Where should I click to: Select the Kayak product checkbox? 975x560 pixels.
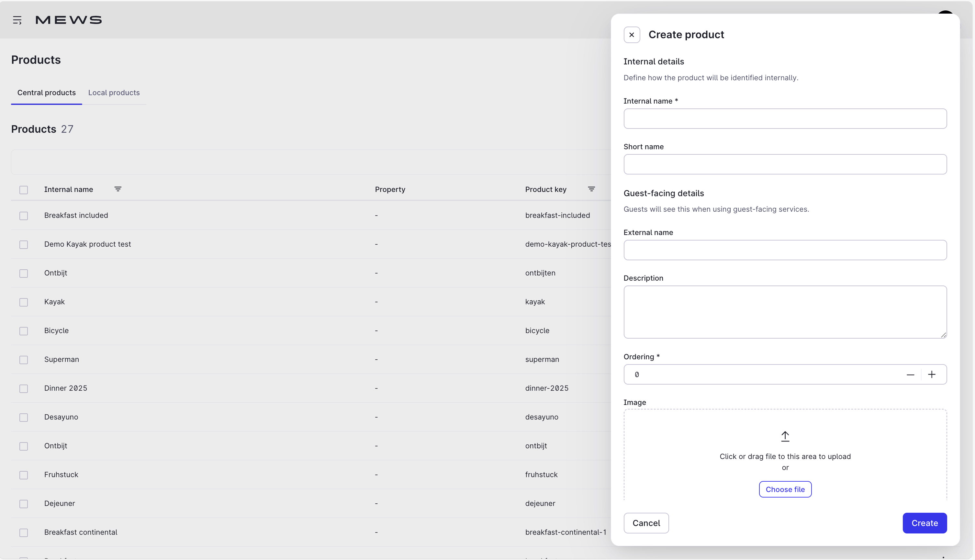pyautogui.click(x=23, y=302)
